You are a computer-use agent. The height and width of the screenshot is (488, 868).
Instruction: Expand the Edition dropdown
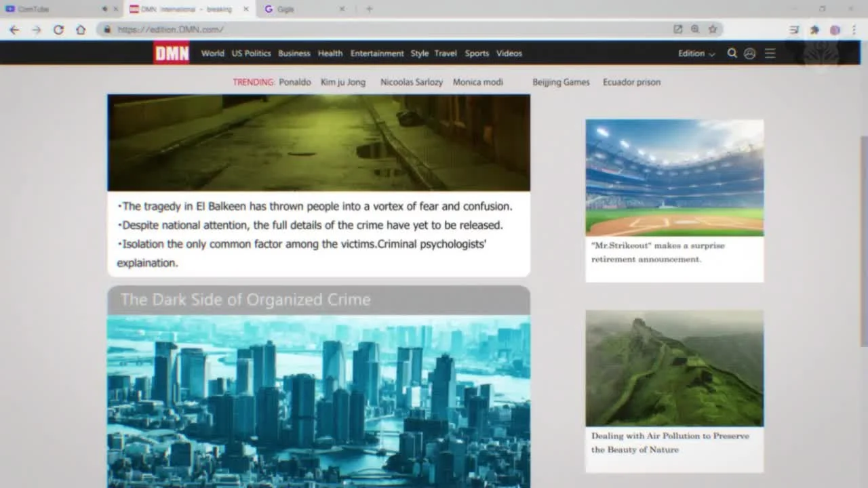click(x=696, y=54)
